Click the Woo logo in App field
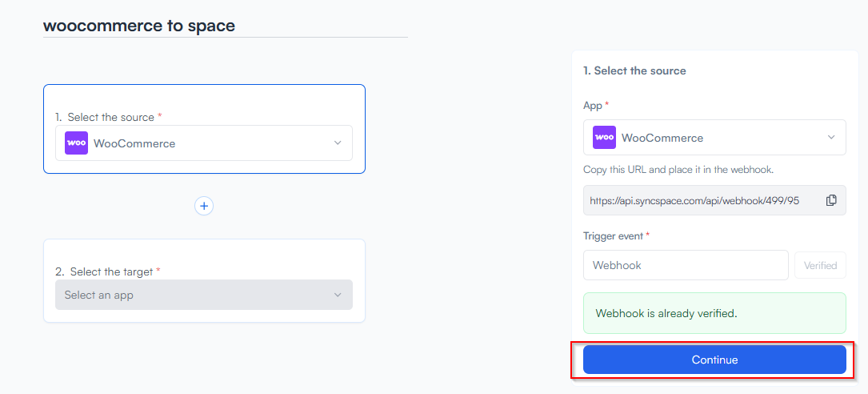The height and width of the screenshot is (394, 868). pos(604,138)
